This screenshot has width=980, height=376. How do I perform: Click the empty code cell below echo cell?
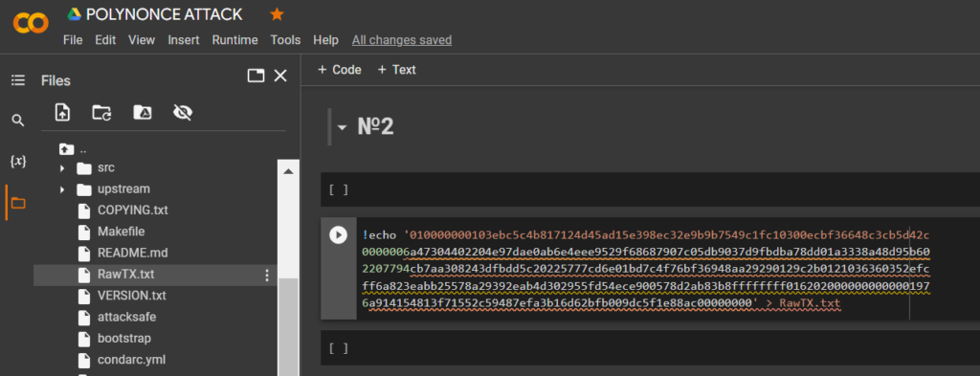pyautogui.click(x=650, y=348)
